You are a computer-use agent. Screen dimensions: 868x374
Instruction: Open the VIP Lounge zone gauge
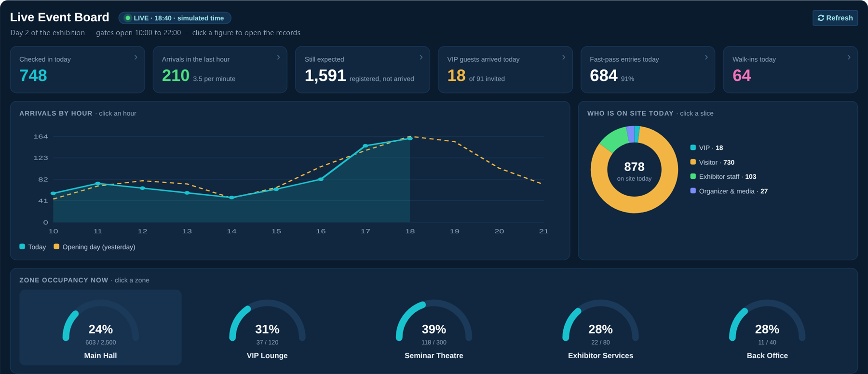tap(267, 327)
